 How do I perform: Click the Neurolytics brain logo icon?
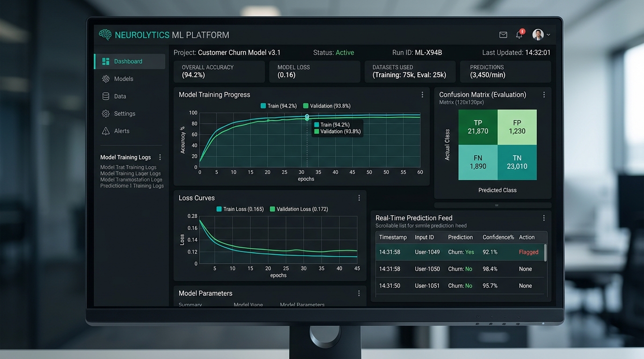105,35
